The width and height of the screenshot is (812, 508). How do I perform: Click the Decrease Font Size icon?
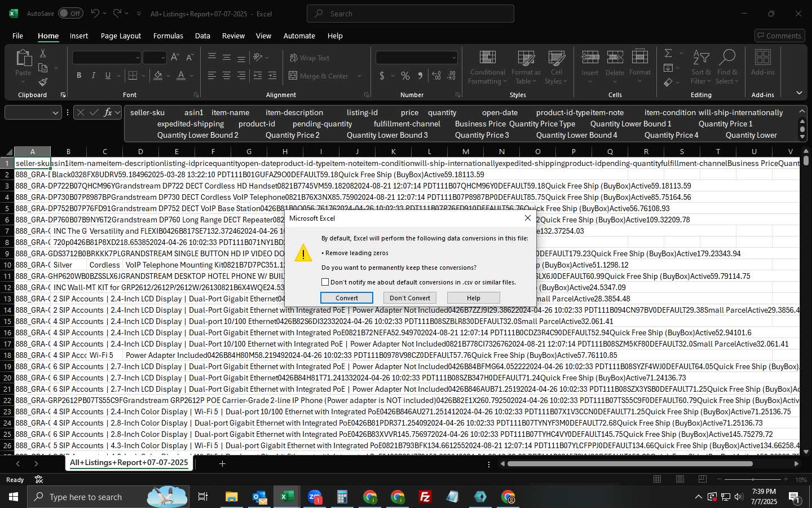pyautogui.click(x=189, y=58)
